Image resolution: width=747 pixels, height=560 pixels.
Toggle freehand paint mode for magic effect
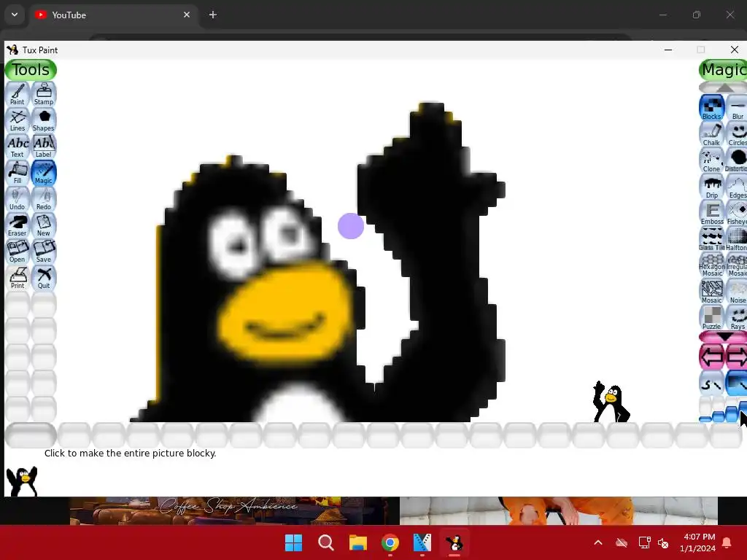(712, 384)
